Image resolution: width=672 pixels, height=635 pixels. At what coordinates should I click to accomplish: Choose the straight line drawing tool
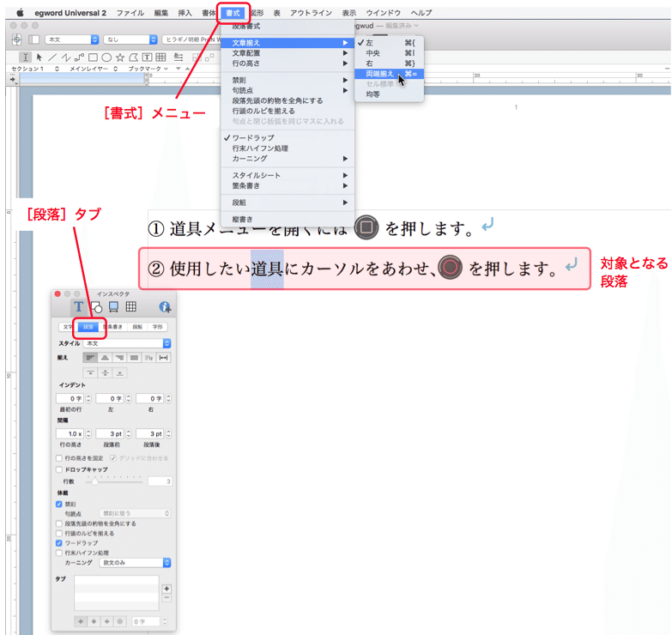point(52,57)
